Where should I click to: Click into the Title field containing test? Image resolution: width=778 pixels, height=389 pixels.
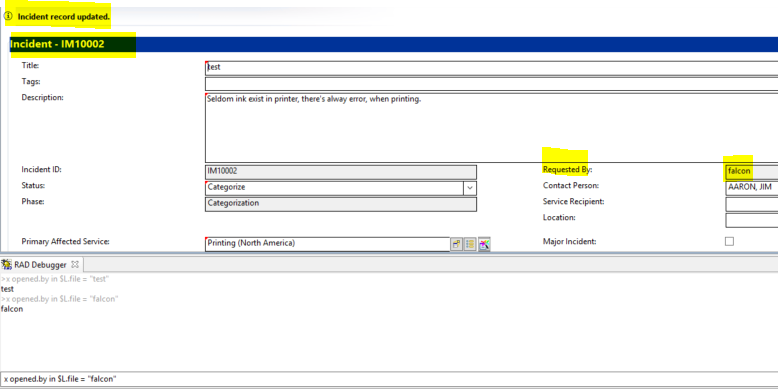(491, 68)
